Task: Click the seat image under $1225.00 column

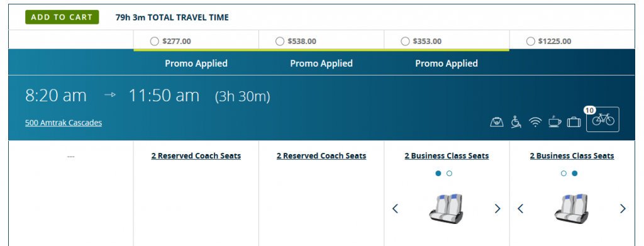Action: [571, 209]
